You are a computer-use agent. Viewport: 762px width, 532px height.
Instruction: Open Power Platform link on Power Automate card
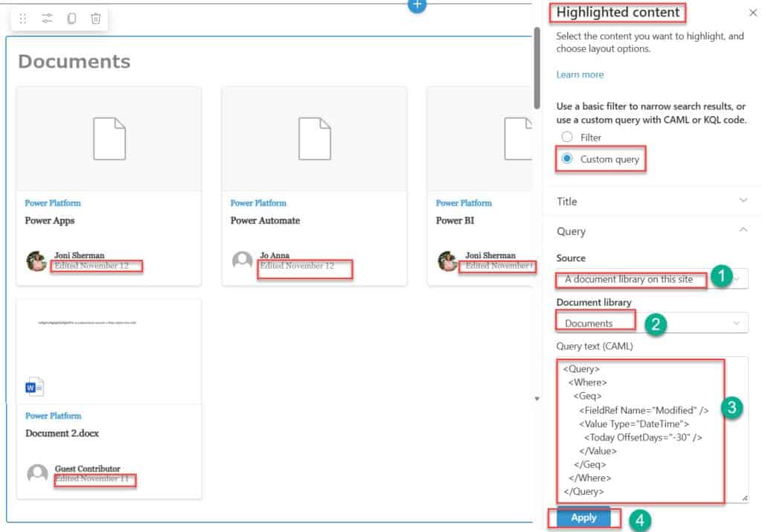click(x=258, y=202)
